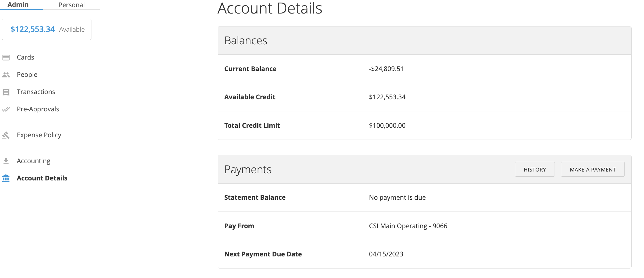
Task: Click the Accounting download icon
Action: pos(6,161)
